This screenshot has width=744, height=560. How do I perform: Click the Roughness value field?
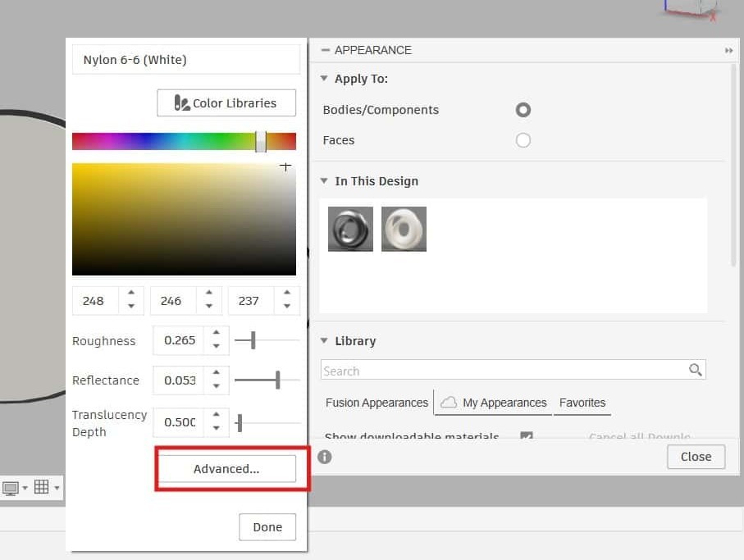pos(179,340)
